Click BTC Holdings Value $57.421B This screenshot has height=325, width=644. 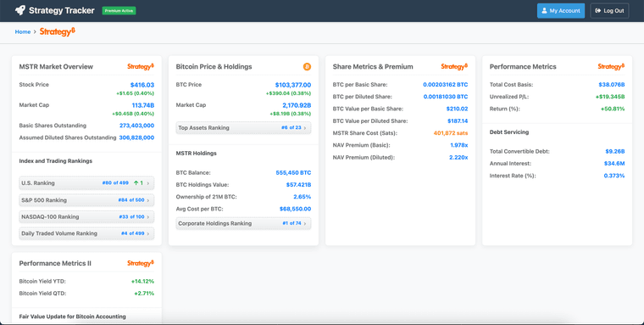[x=298, y=185]
